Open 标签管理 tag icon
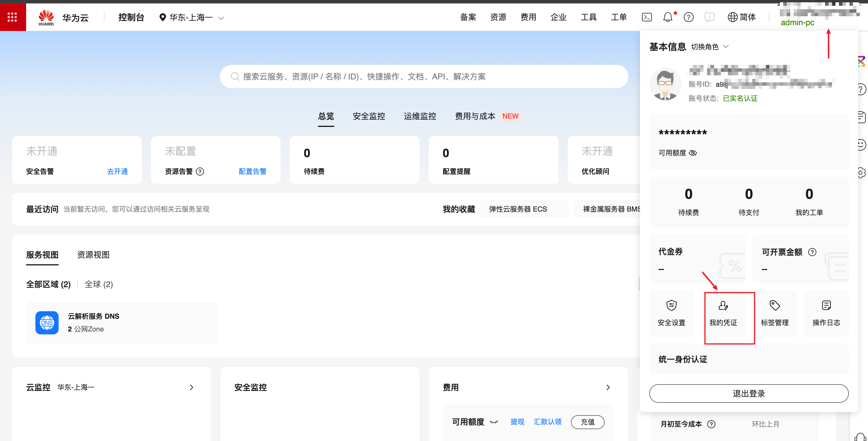 [775, 306]
